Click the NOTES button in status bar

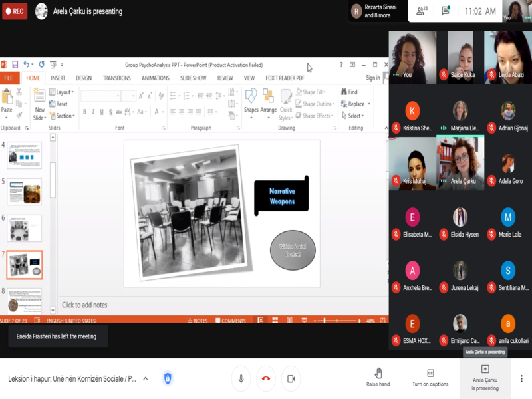198,321
